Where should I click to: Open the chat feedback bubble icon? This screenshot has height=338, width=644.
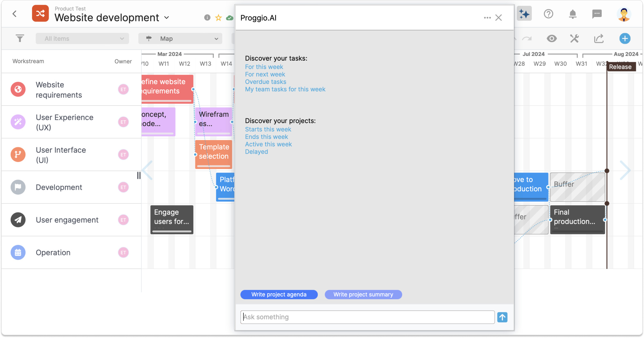597,14
